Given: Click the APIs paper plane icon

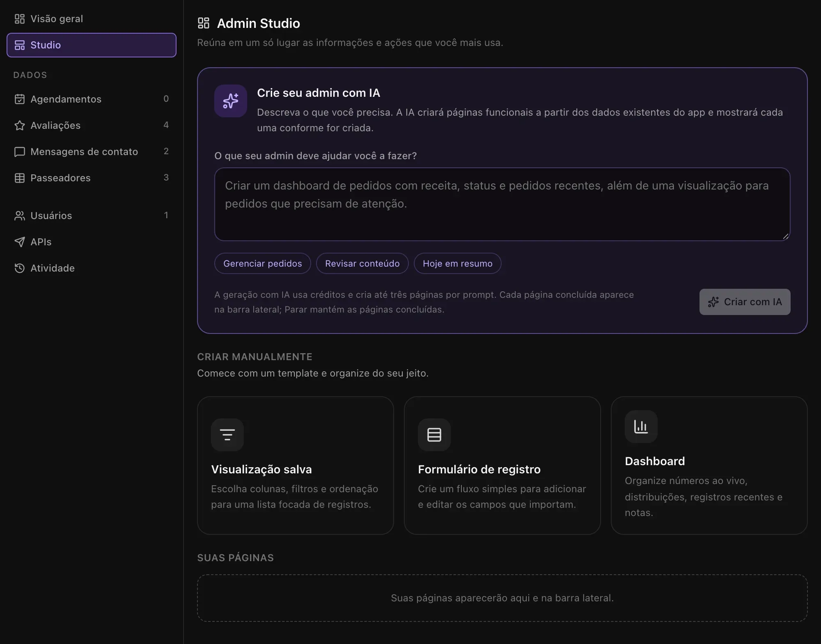Looking at the screenshot, I should point(19,242).
